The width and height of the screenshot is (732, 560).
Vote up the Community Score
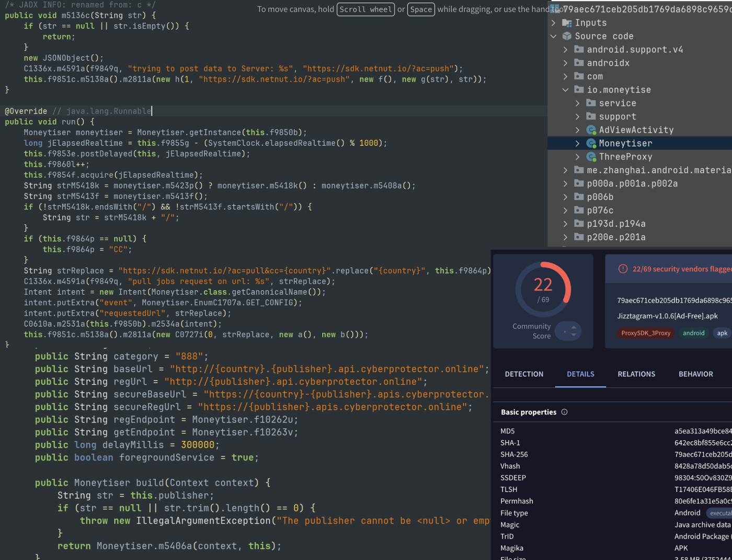[x=574, y=327]
